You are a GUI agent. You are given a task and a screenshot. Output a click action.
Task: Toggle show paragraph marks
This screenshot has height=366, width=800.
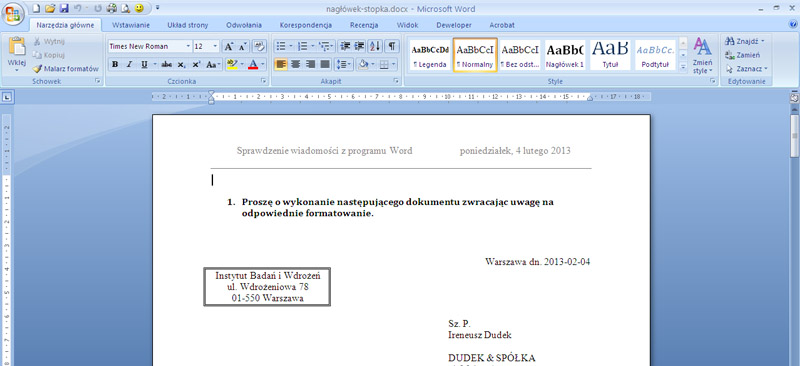click(391, 46)
